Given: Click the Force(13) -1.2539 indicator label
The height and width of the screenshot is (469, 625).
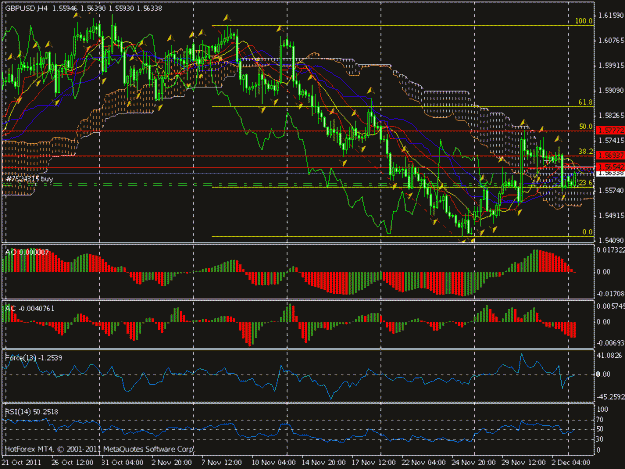Looking at the screenshot, I should 33,357.
